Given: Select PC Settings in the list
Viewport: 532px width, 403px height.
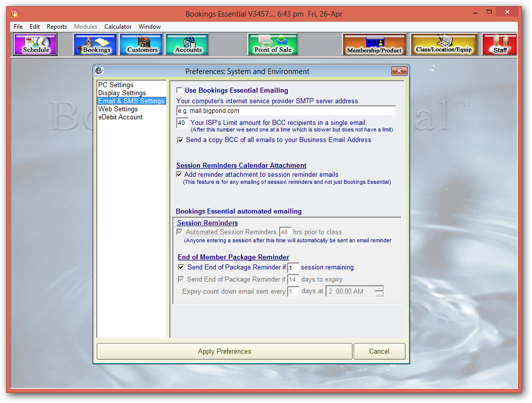Looking at the screenshot, I should [131, 85].
